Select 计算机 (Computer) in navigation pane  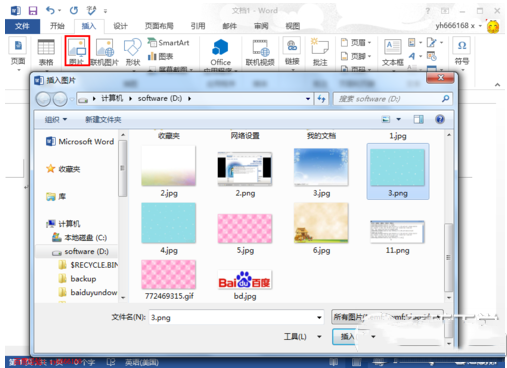point(63,223)
